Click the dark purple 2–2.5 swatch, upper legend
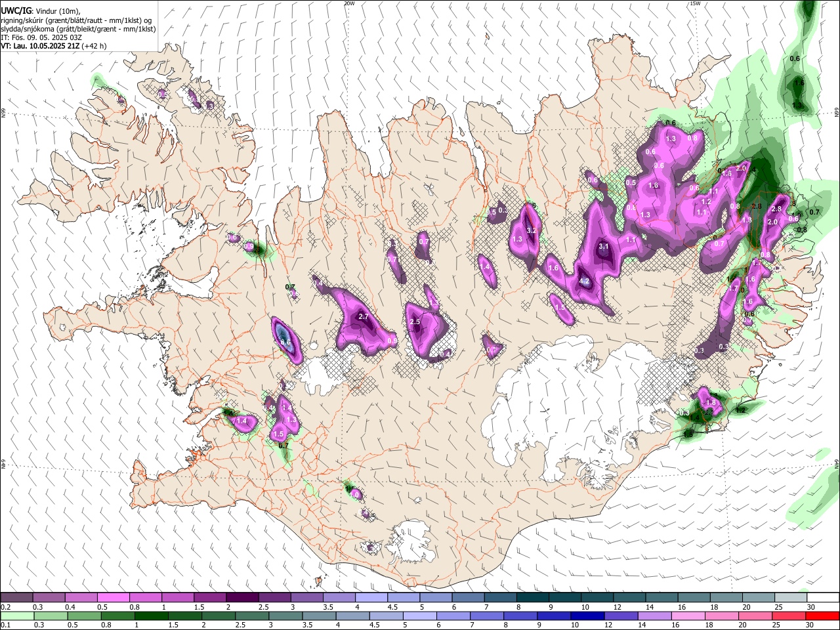Viewport: 840px width, 630px height. click(242, 598)
